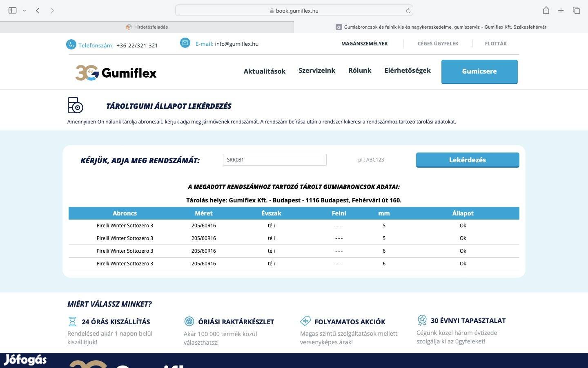Image resolution: width=588 pixels, height=368 pixels.
Task: Click the TÁROLTGUMI ÁLLAPOT LEKÉRDEZÉS heading
Action: [169, 106]
